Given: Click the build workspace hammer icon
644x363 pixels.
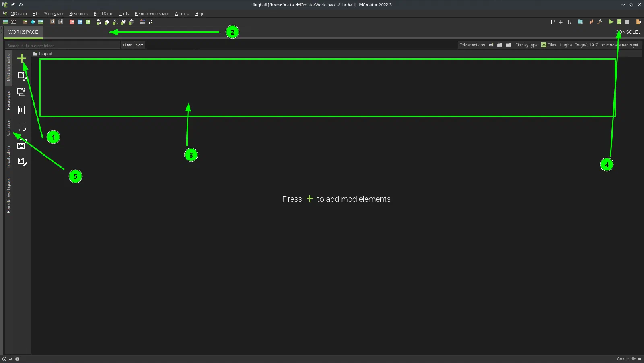Looking at the screenshot, I should (600, 22).
